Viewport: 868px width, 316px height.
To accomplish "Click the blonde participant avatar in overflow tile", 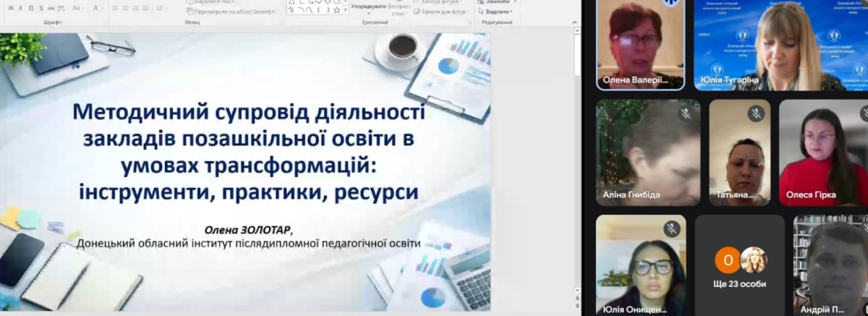I will click(754, 260).
